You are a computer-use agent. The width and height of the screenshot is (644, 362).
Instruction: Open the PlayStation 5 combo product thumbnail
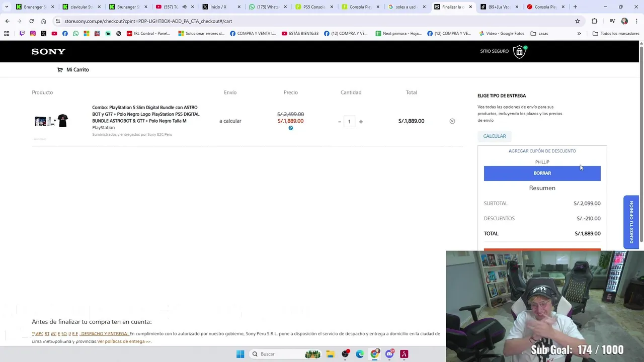[x=51, y=121]
